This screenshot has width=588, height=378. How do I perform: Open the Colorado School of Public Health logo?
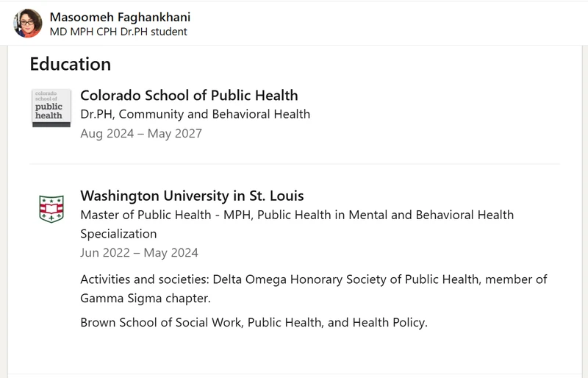point(51,107)
